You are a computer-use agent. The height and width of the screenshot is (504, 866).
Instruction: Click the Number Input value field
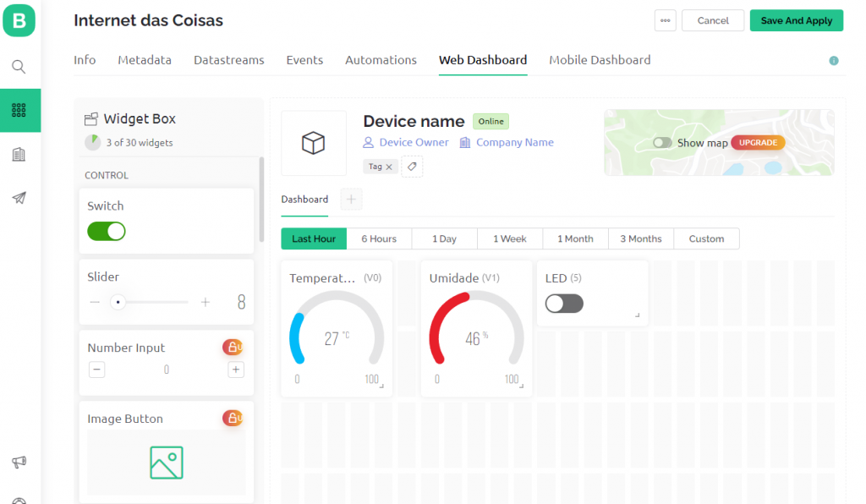point(167,370)
